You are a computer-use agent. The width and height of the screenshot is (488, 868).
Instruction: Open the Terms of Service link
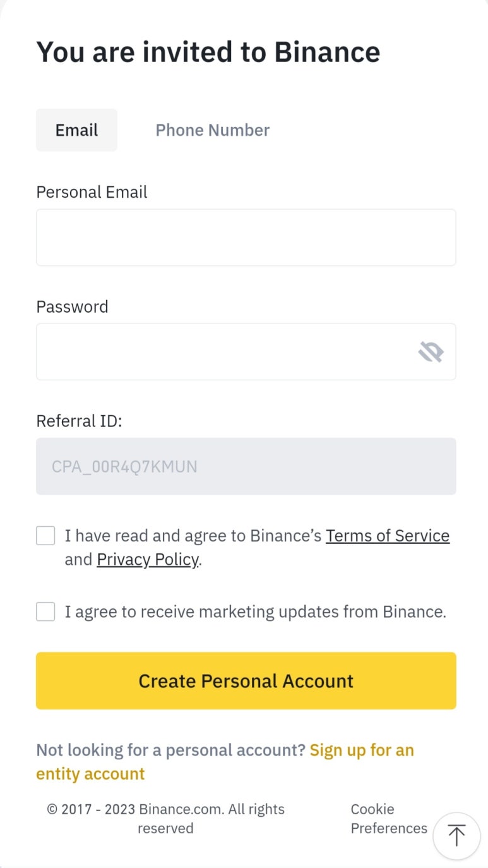(x=388, y=536)
